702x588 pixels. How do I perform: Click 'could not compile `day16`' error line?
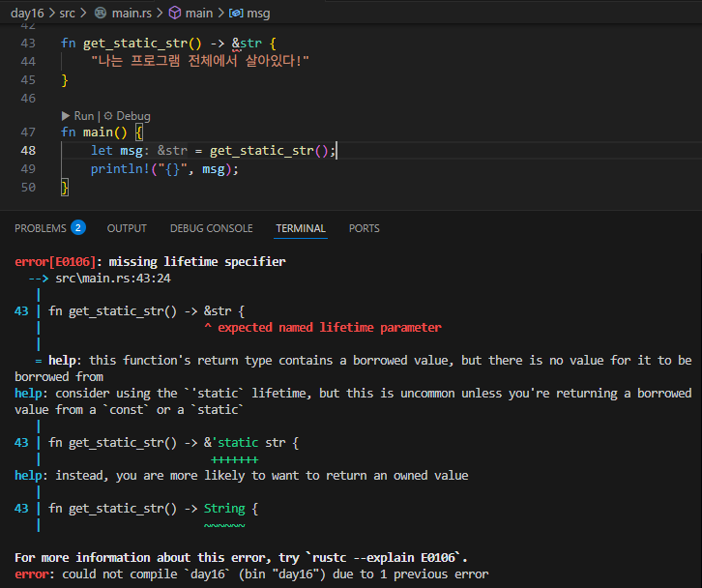click(x=251, y=574)
